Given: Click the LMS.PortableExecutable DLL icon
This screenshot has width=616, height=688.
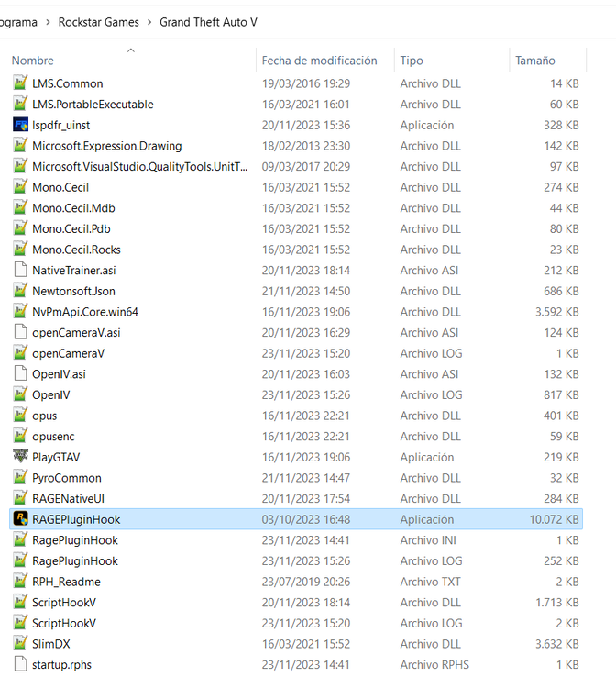Looking at the screenshot, I should click(20, 104).
